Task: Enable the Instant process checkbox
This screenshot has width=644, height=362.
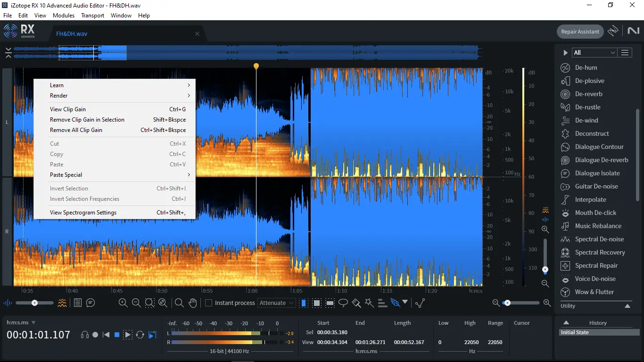Action: coord(208,303)
